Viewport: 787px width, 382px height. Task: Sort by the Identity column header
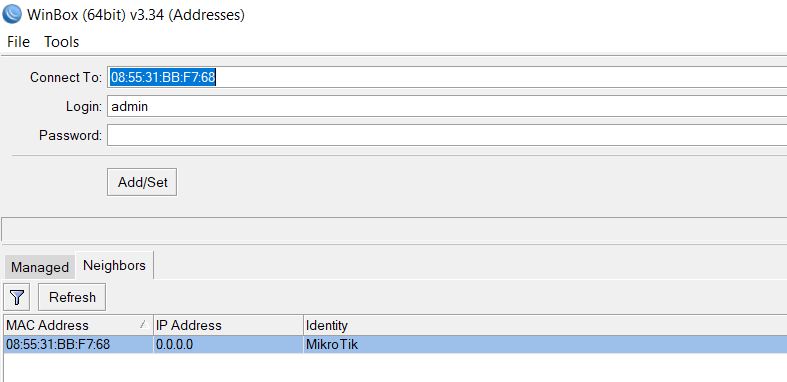click(545, 325)
